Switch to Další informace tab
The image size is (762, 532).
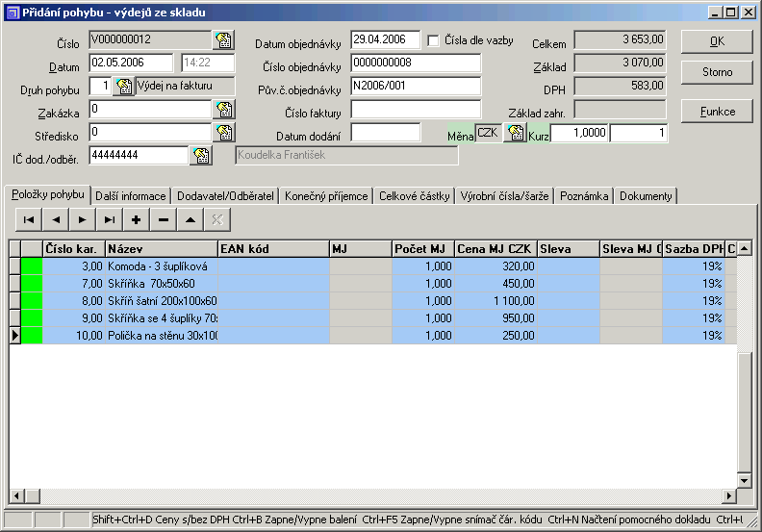click(130, 196)
